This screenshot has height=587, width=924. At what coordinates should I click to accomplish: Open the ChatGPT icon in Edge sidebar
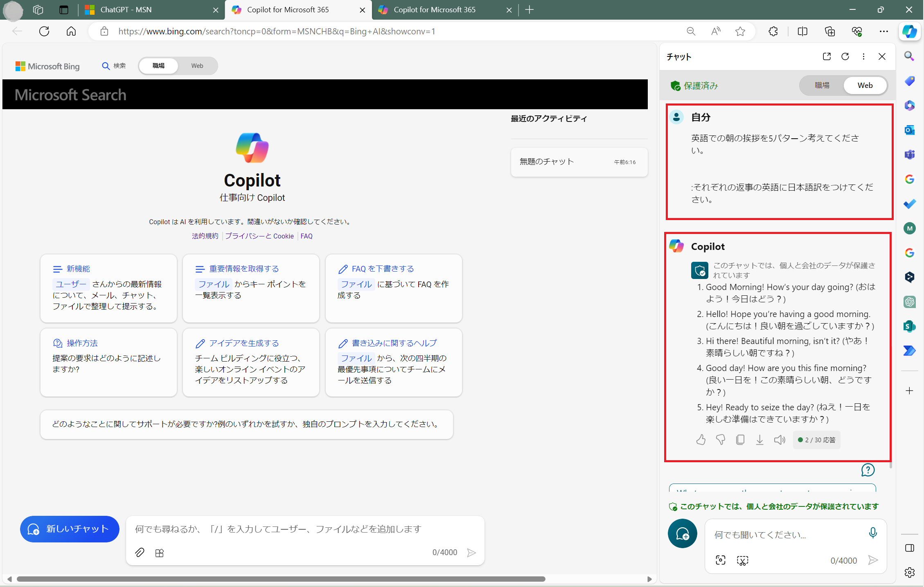909,302
